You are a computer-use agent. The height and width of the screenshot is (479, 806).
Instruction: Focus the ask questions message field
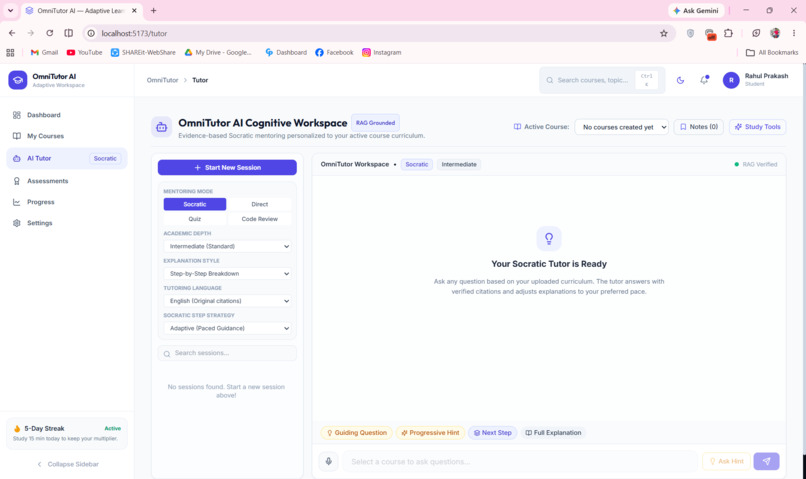tap(520, 462)
